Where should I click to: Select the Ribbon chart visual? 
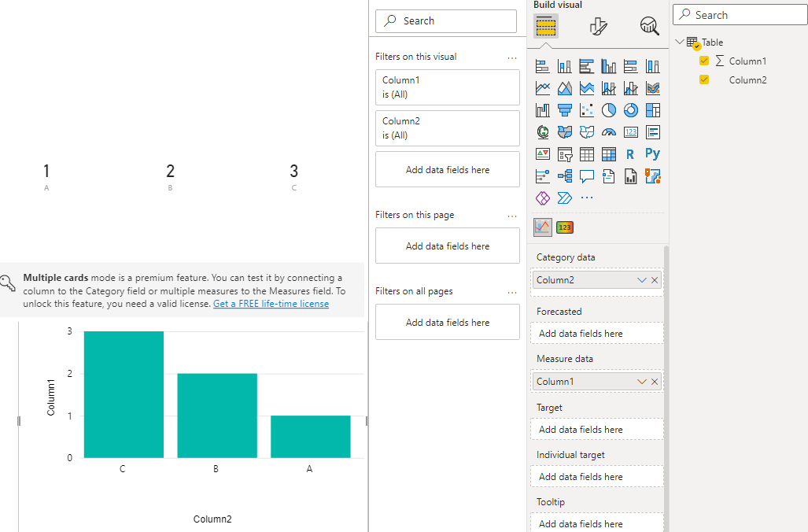click(653, 88)
